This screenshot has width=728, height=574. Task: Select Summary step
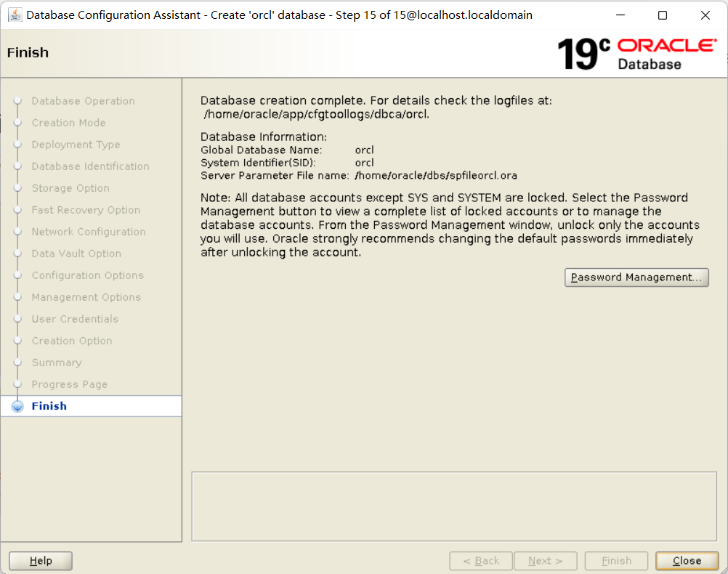(57, 363)
